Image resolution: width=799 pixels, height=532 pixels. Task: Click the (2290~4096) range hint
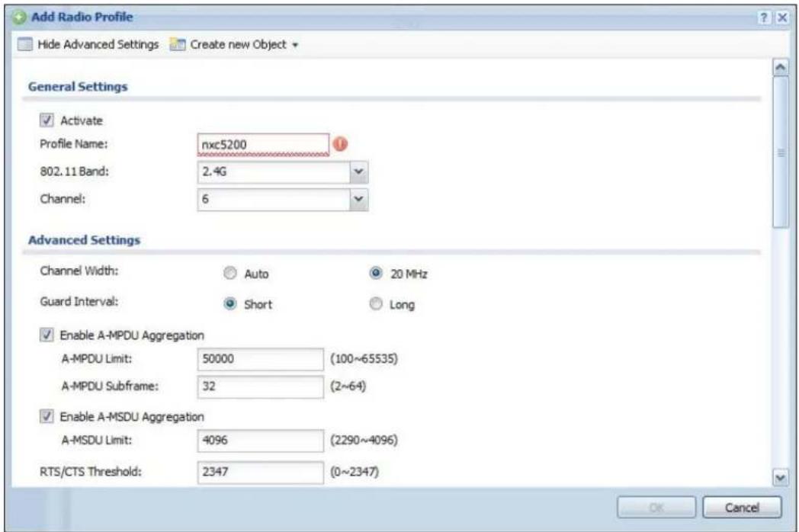(364, 441)
